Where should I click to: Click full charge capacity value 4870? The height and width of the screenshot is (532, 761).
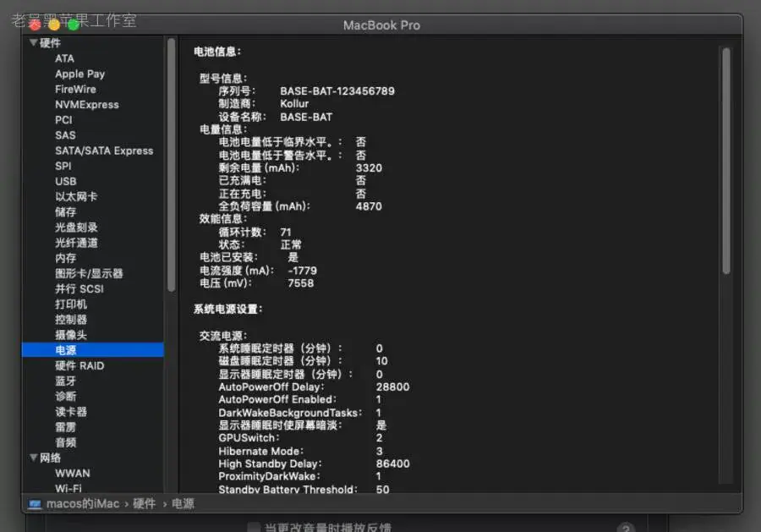click(x=369, y=206)
